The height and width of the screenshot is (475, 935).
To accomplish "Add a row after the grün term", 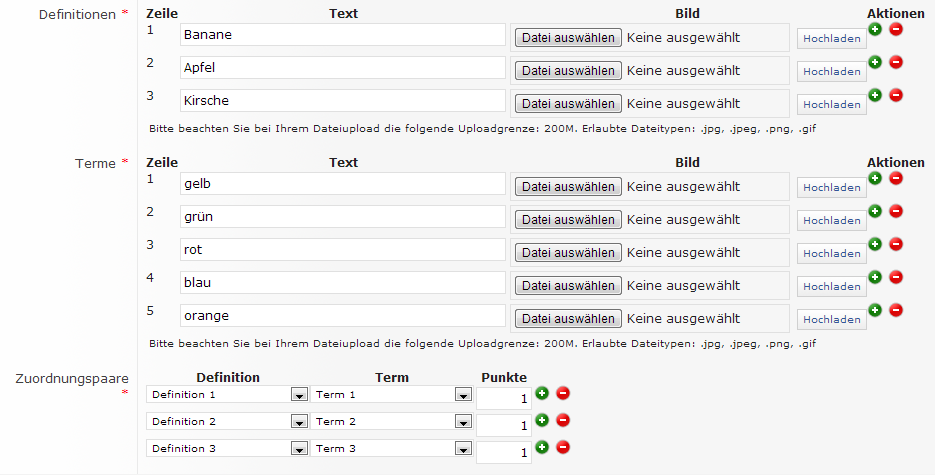I will click(875, 211).
